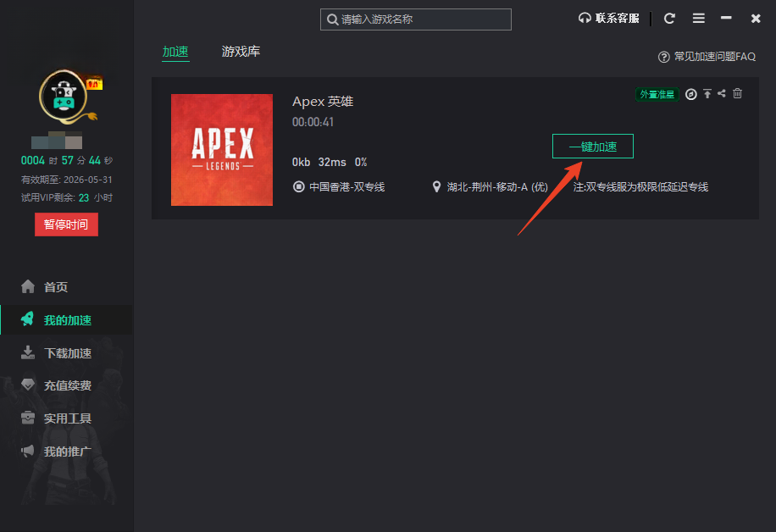
Task: Click the home icon in sidebar
Action: (x=28, y=286)
